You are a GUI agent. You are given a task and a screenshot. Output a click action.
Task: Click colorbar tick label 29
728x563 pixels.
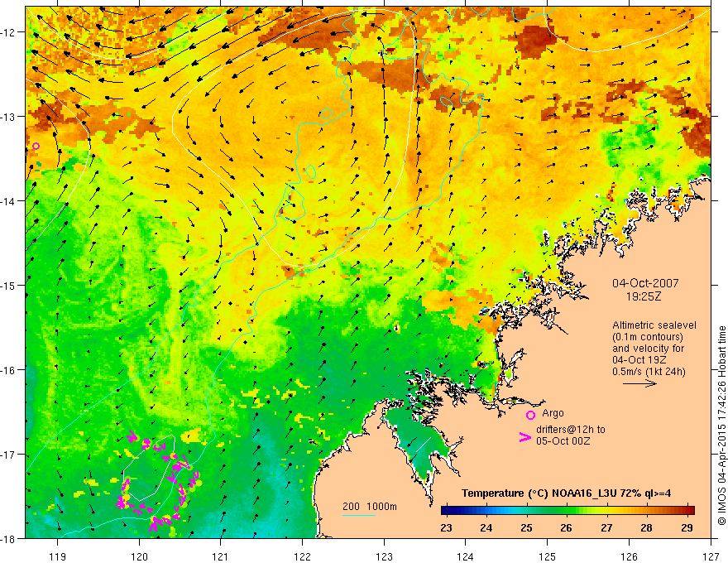[x=687, y=527]
